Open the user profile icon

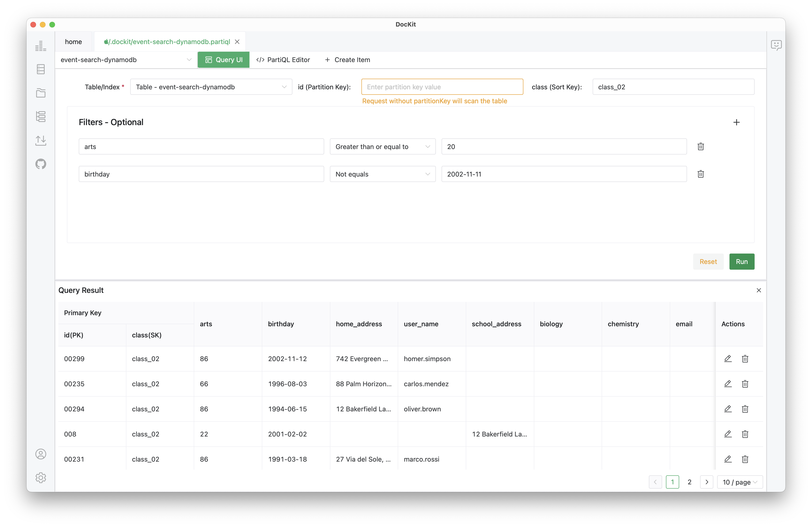click(41, 454)
